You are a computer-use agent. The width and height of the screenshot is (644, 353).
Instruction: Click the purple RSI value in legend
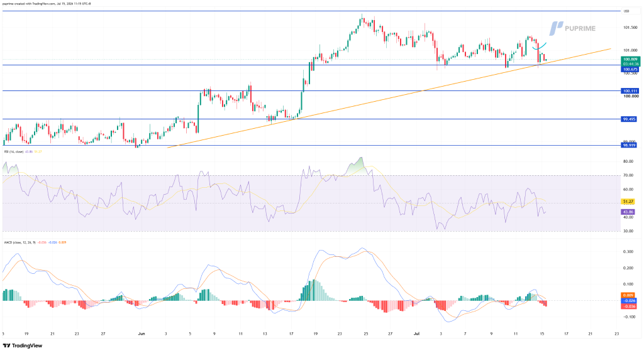pos(29,152)
